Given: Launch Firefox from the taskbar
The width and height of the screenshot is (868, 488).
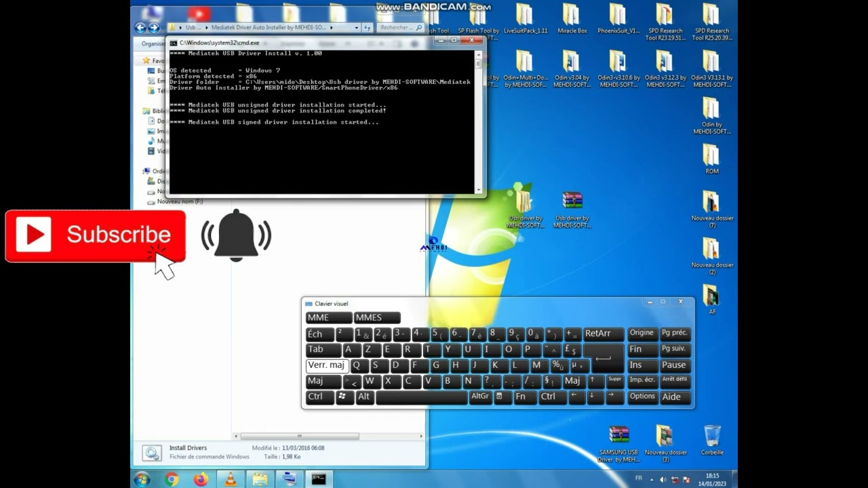Looking at the screenshot, I should [201, 479].
